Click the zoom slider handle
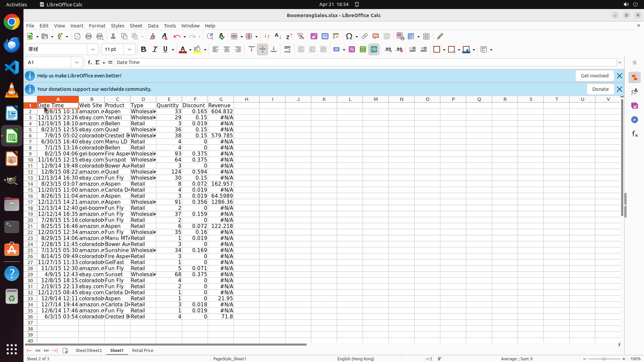The width and height of the screenshot is (644, 362). 604,359
